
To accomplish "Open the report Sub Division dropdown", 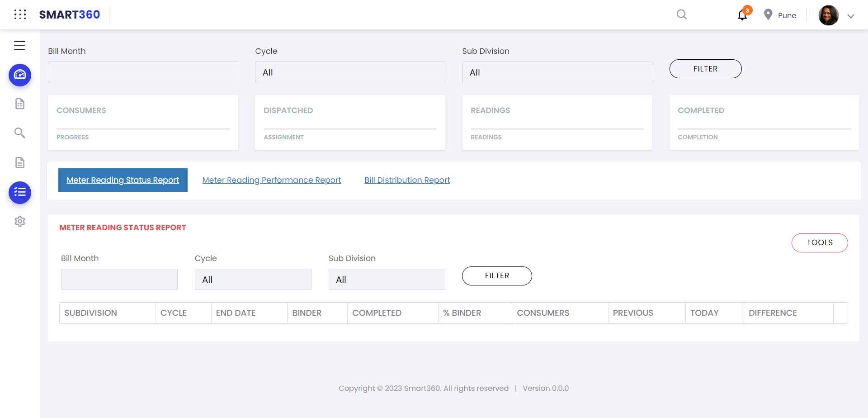I will (x=387, y=280).
